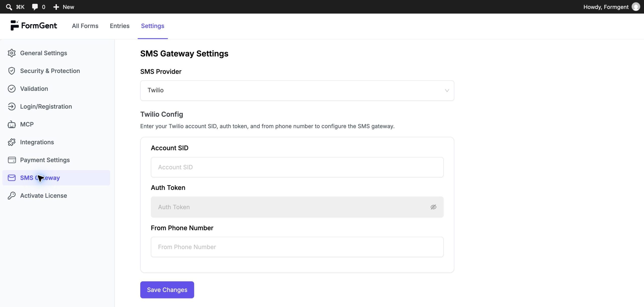
Task: Switch to the Entries tab
Action: click(x=120, y=26)
